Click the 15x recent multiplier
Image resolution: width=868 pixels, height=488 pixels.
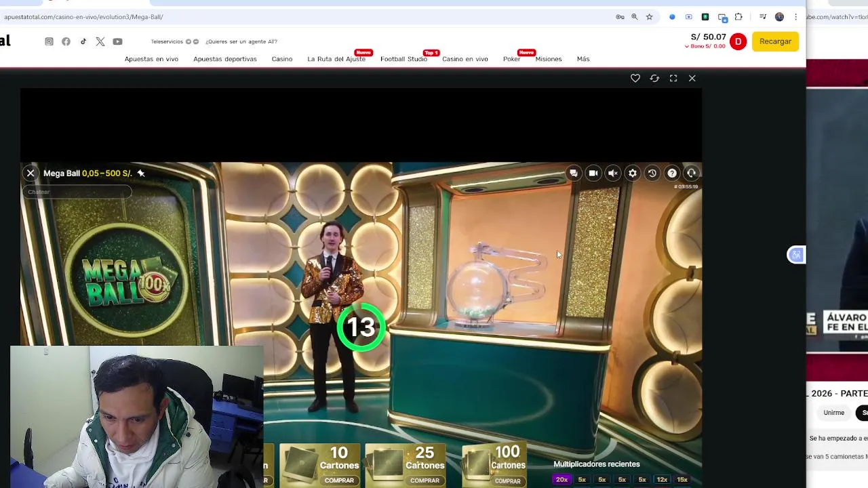point(682,480)
